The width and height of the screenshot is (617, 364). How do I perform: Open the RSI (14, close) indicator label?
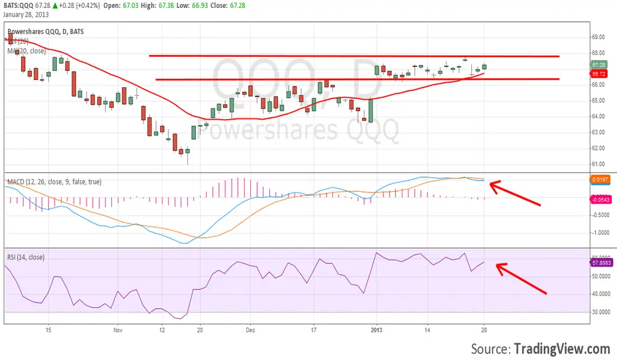point(26,257)
